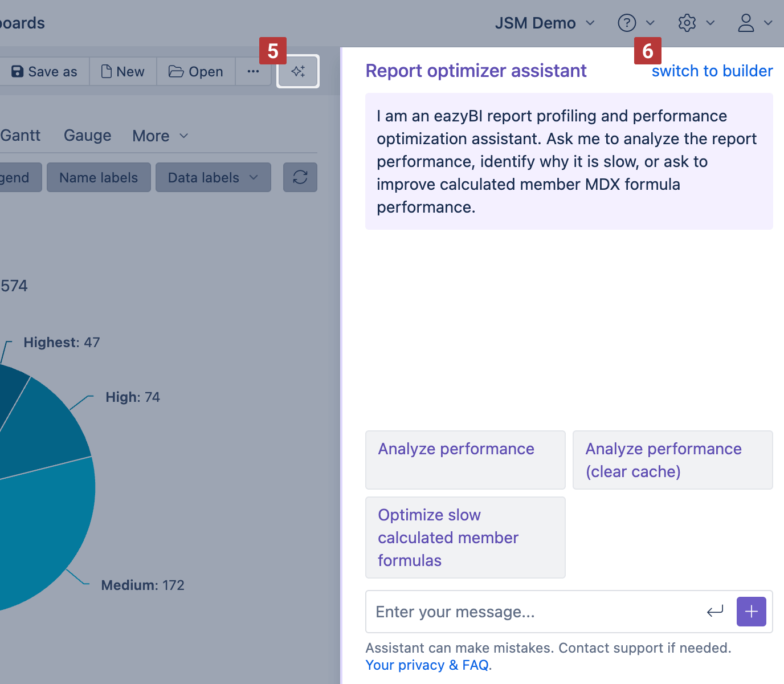Screen dimensions: 784x684
Task: Click the Open report button
Action: [196, 71]
